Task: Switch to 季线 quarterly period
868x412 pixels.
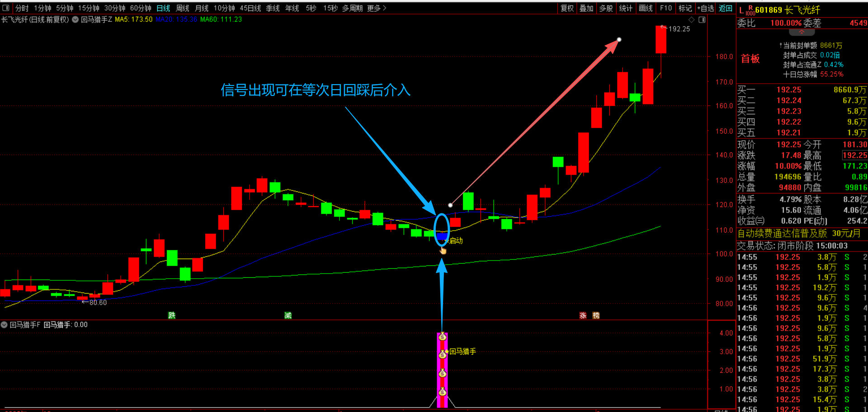Action: [273, 8]
